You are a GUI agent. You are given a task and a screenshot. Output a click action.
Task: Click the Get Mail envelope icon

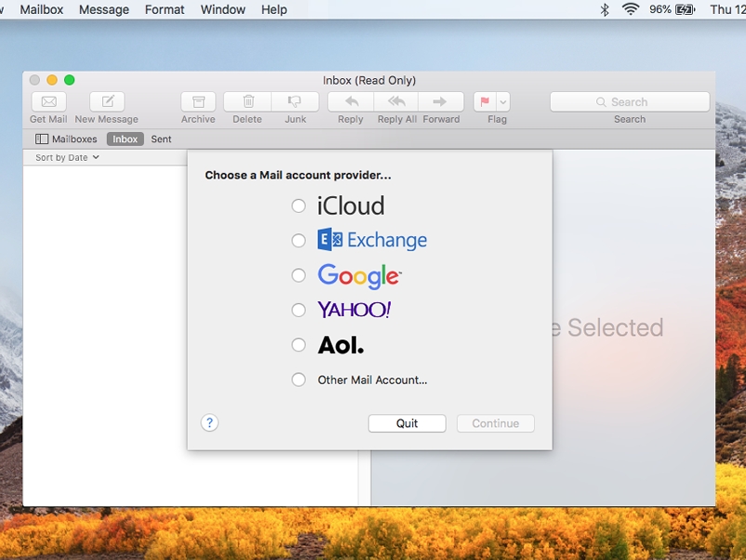click(x=49, y=101)
